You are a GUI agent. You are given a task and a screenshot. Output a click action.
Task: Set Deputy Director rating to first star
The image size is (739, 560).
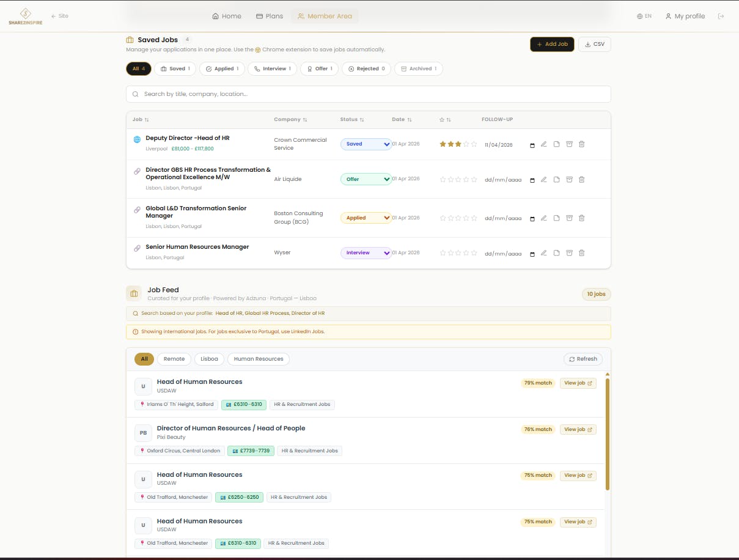(443, 144)
